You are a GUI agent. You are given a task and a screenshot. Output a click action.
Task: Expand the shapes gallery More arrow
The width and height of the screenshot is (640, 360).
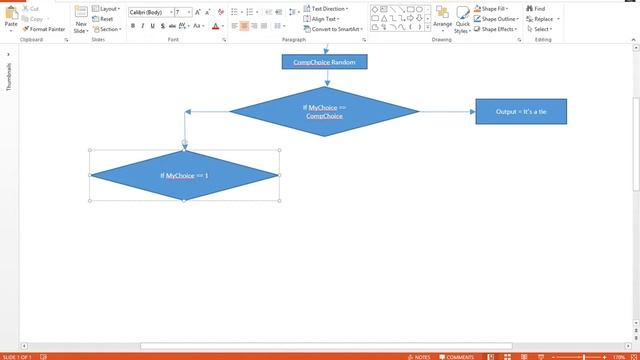coord(427,27)
